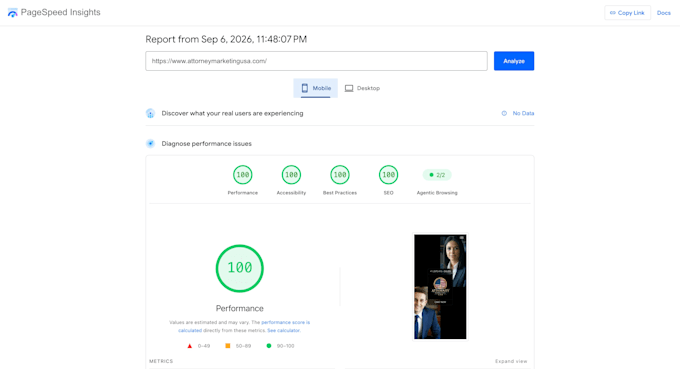This screenshot has height=369, width=680.
Task: Click the Agentic Browsing label
Action: [437, 193]
